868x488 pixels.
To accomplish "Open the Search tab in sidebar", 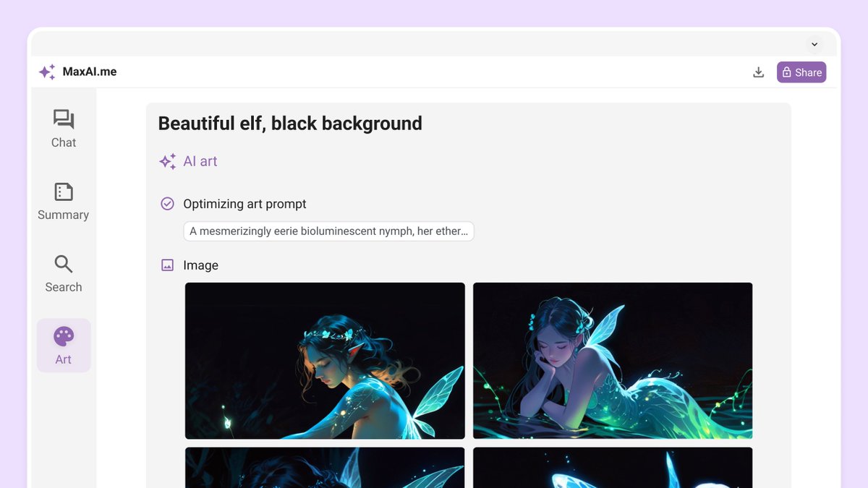I will (64, 273).
